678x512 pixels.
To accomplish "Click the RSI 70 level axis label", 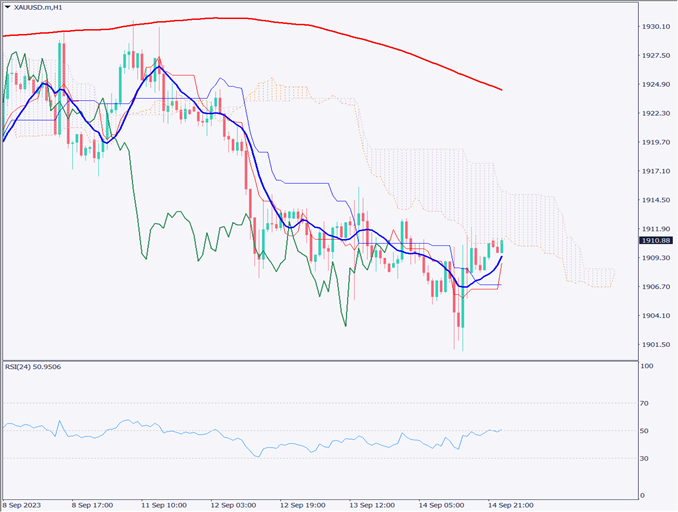I will point(646,403).
